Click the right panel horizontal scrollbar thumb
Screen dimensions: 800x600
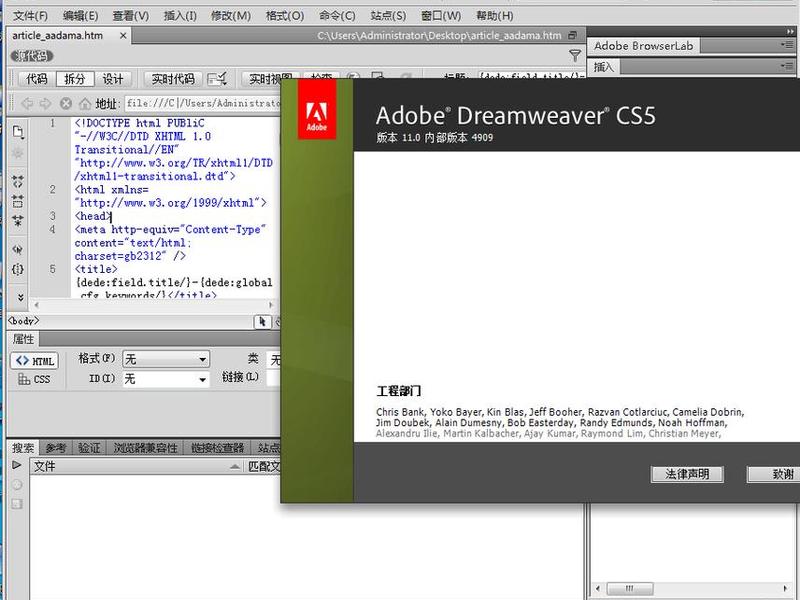point(630,588)
